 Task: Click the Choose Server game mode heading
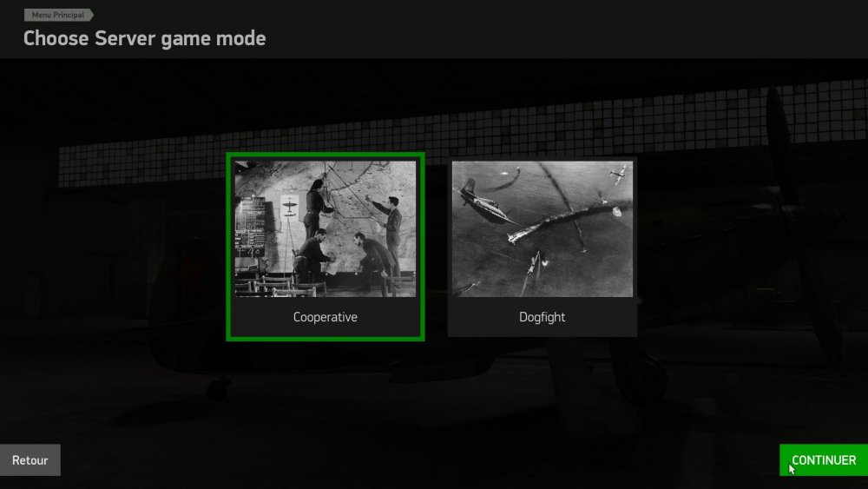144,38
